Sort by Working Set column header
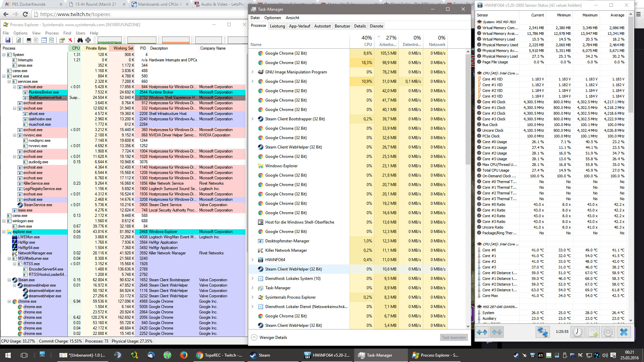Image resolution: width=644 pixels, height=362 pixels. pyautogui.click(x=123, y=48)
